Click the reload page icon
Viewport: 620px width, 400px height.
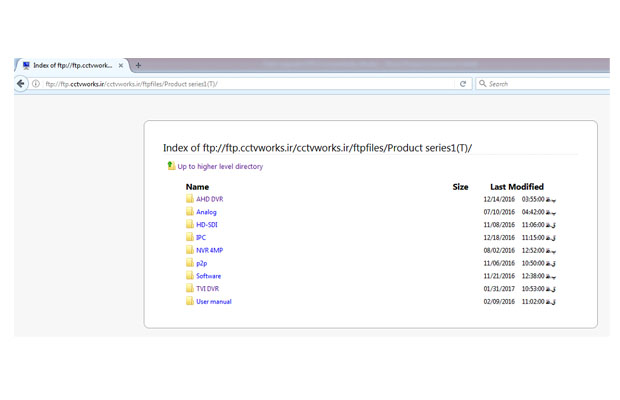pos(463,84)
